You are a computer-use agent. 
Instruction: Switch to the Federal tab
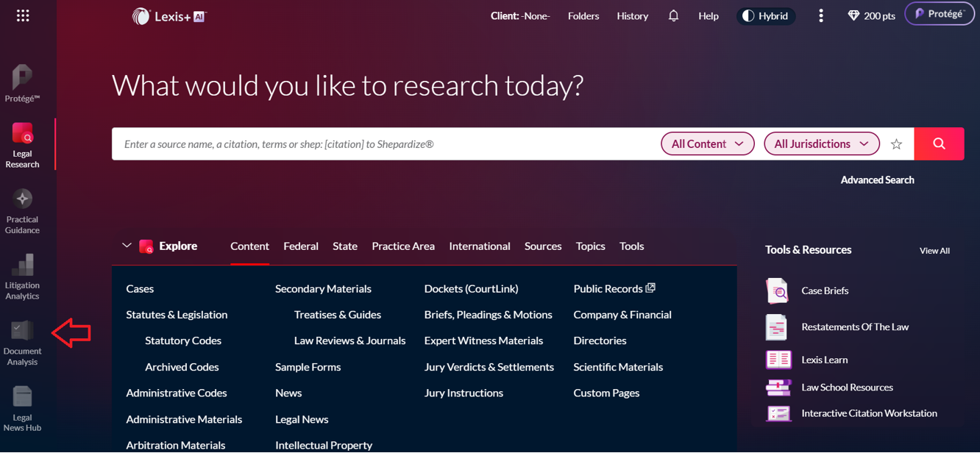click(301, 246)
